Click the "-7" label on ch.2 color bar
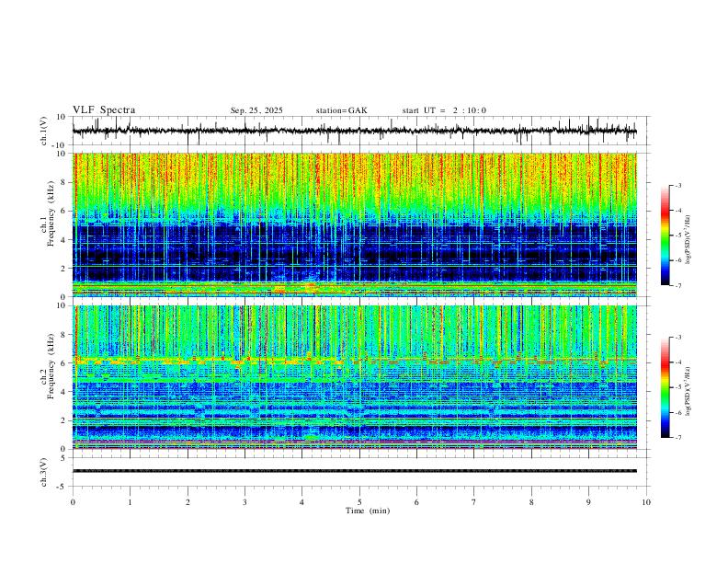728x563 pixels. point(677,438)
